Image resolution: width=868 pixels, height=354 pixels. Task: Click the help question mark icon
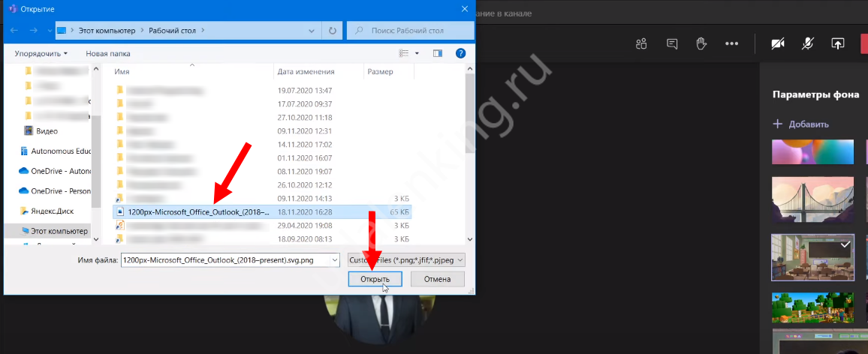(x=461, y=53)
